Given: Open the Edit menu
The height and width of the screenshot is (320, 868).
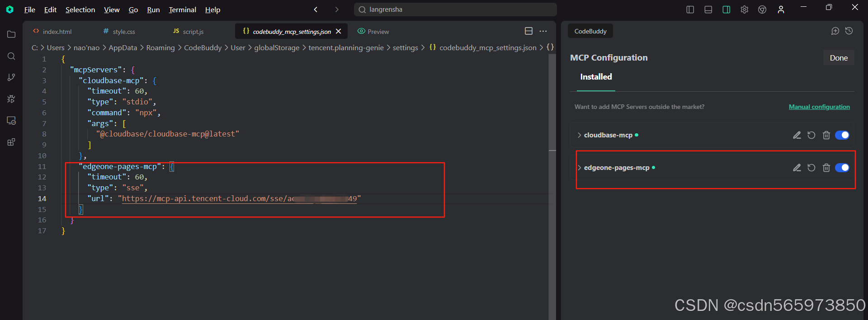Looking at the screenshot, I should pyautogui.click(x=50, y=9).
